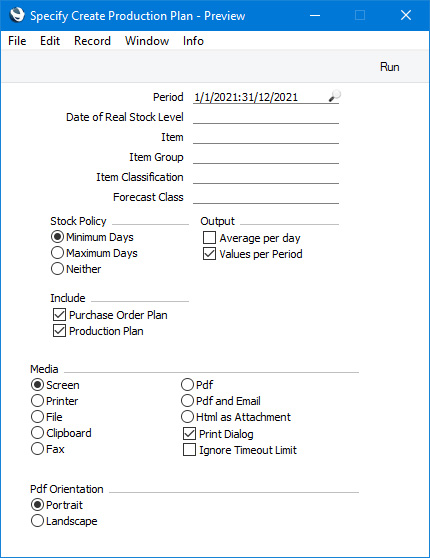Viewport: 430px width, 558px height.
Task: Choose Landscape Pdf orientation
Action: click(37, 521)
